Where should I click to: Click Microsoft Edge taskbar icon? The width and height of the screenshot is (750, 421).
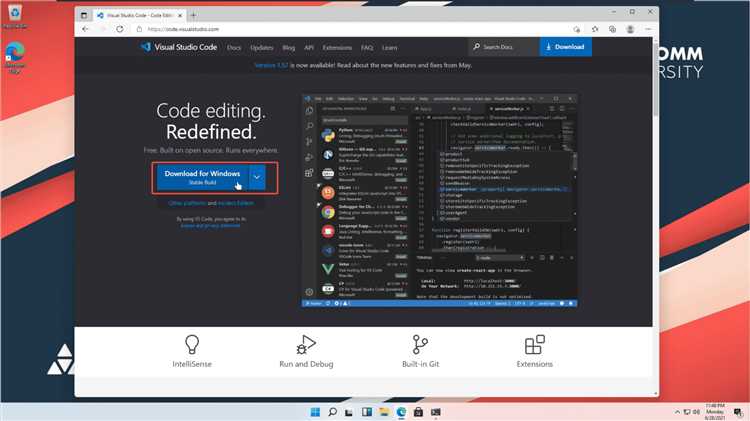click(401, 412)
